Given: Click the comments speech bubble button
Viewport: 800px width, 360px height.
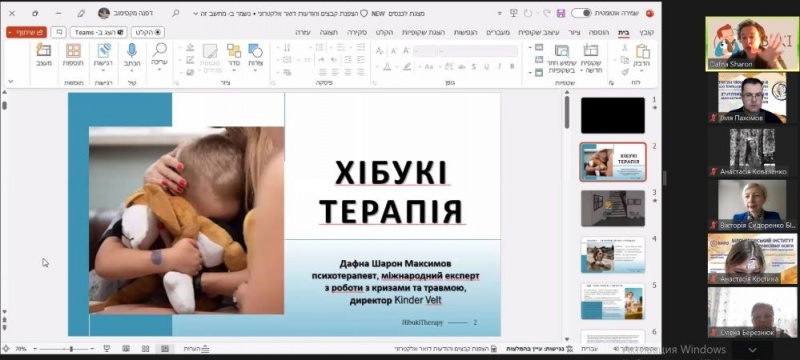Looking at the screenshot, I should pos(59,32).
